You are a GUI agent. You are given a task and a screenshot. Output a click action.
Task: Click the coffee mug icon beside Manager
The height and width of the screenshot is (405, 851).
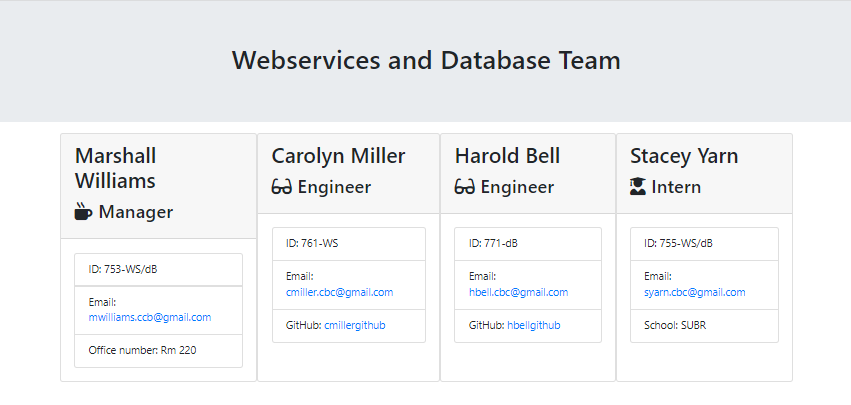[x=83, y=211]
